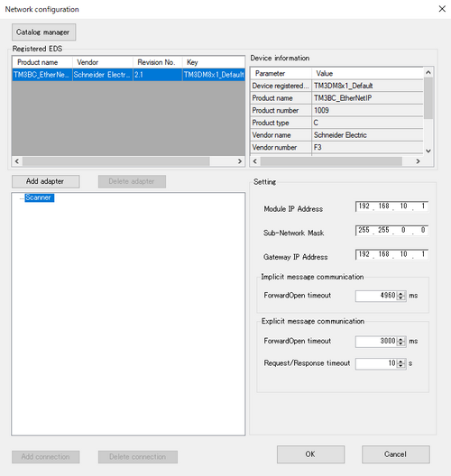Image resolution: width=451 pixels, height=476 pixels.
Task: Confirm settings with OK button
Action: pos(310,454)
